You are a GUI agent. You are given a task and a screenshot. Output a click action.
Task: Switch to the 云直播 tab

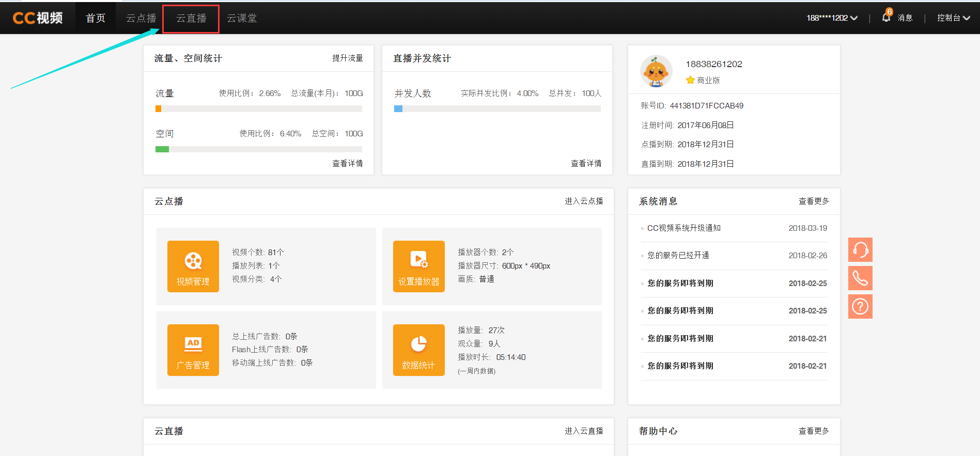click(x=191, y=19)
